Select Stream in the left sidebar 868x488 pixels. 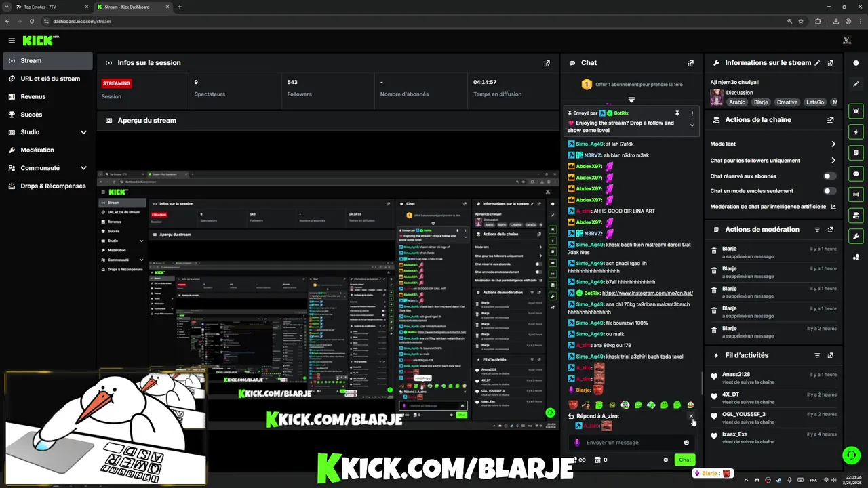(47, 60)
